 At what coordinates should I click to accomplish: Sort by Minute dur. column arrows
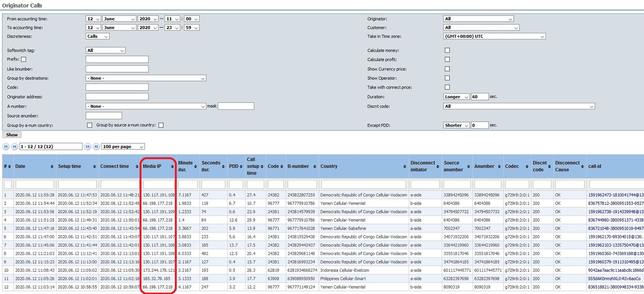pyautogui.click(x=195, y=166)
